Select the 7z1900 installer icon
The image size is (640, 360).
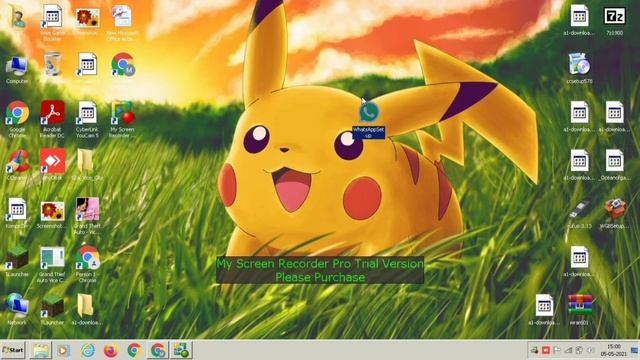point(614,21)
